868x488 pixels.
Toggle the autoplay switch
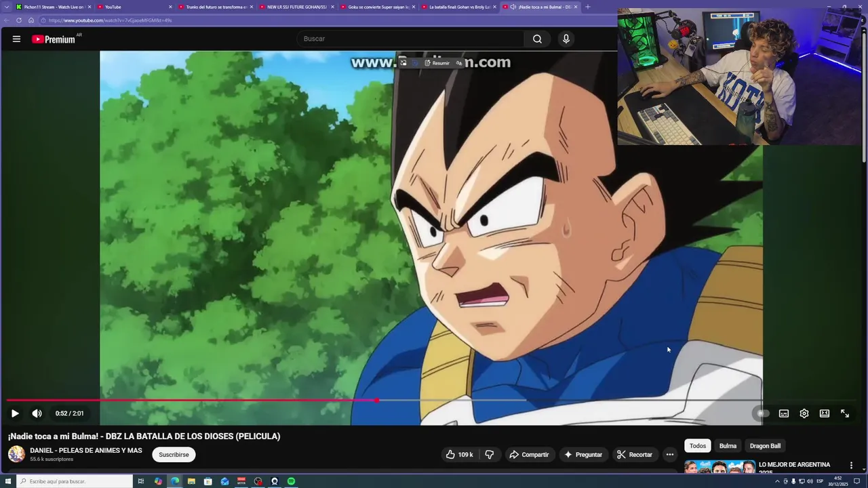tap(762, 413)
